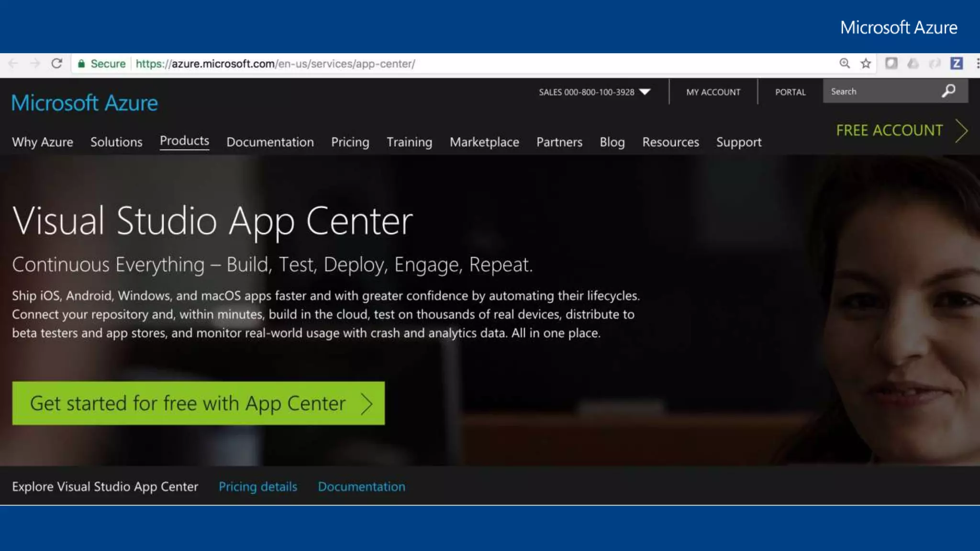Open the Pricing details link
980x551 pixels.
(x=258, y=486)
